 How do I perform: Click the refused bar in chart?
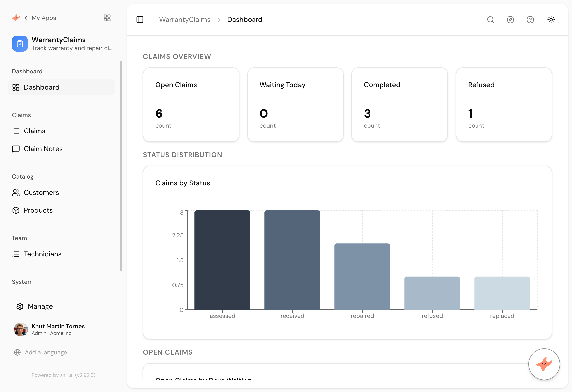(x=432, y=293)
